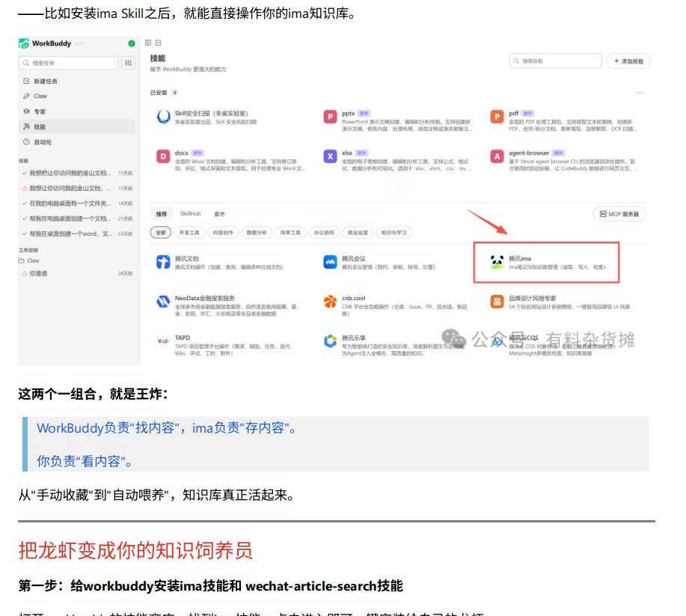
Task: Focus the skill search field at top right
Action: coord(555,61)
